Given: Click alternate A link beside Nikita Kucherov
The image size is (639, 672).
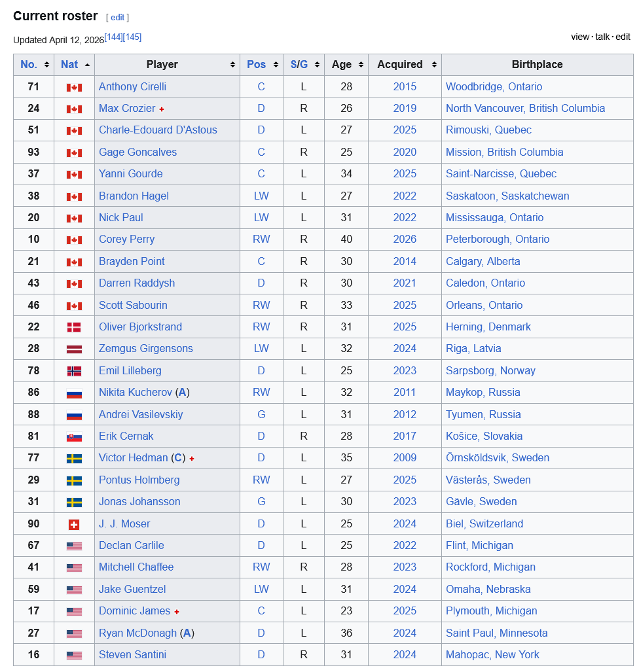Looking at the screenshot, I should pyautogui.click(x=182, y=392).
